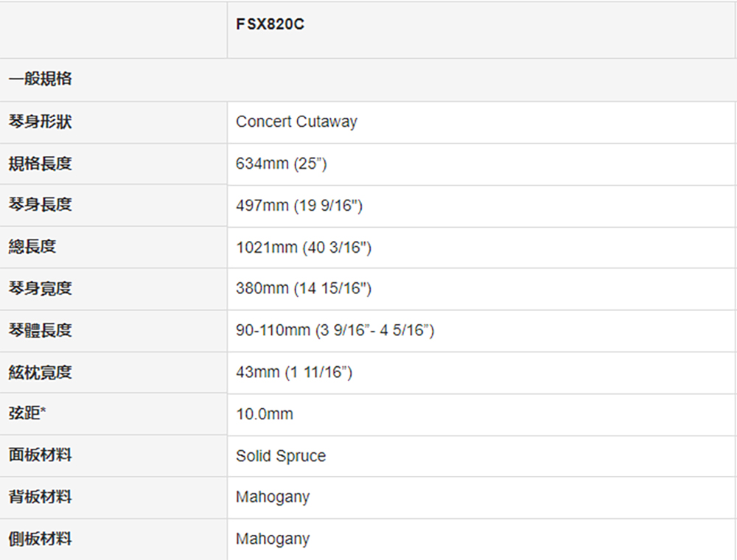The width and height of the screenshot is (737, 560).
Task: Click the 497mm (19 9/16") value
Action: point(299,206)
